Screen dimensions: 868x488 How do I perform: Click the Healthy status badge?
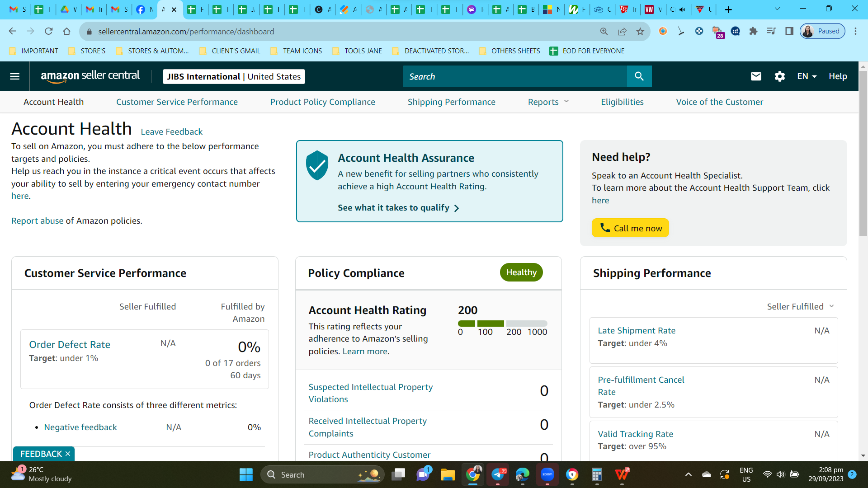(x=521, y=272)
